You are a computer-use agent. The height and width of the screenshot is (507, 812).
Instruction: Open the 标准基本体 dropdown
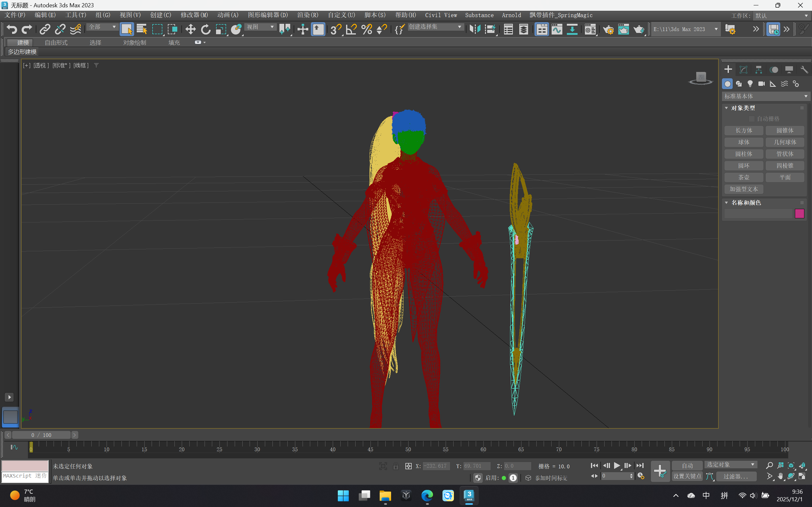[x=765, y=96]
